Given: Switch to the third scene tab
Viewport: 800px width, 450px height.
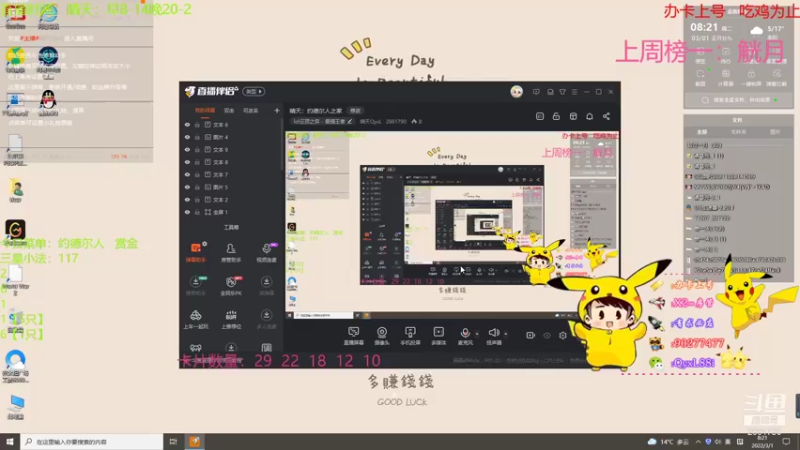Looking at the screenshot, I should click(251, 110).
